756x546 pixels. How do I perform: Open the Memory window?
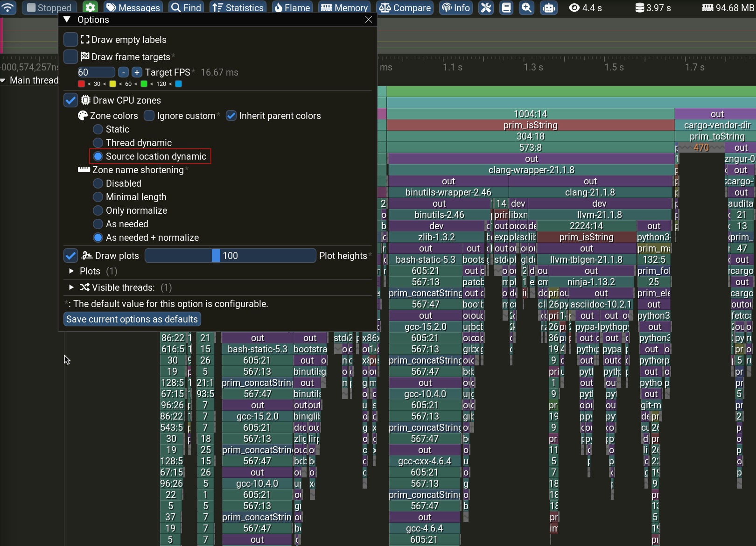pos(344,7)
